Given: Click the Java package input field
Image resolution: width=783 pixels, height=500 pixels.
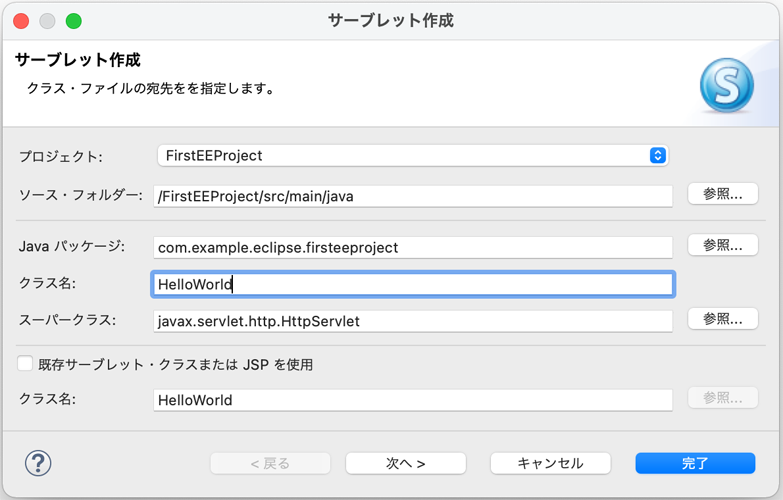Looking at the screenshot, I should point(413,247).
